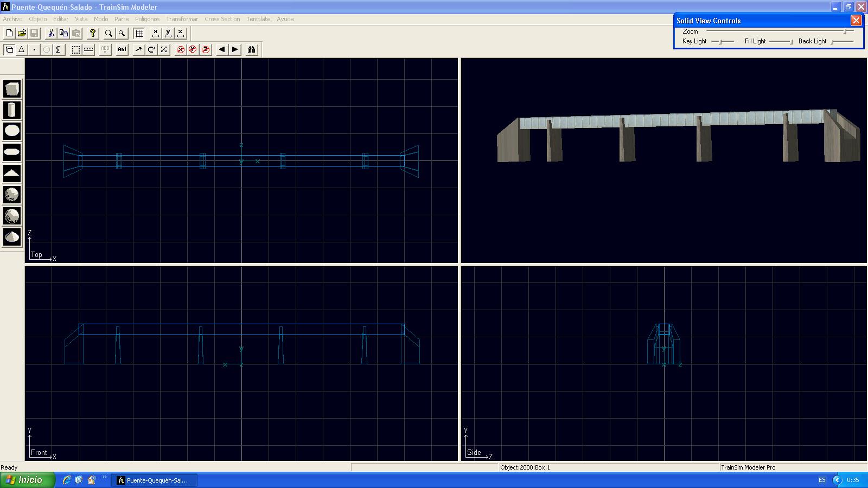Image resolution: width=868 pixels, height=488 pixels.
Task: Click the Inicio start button
Action: pos(28,480)
